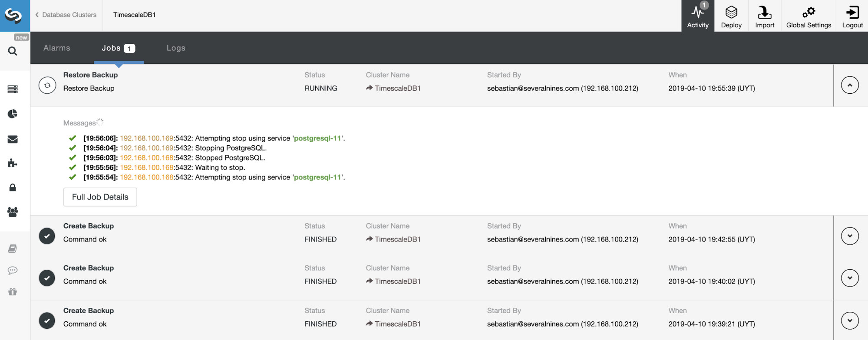This screenshot has width=868, height=340.
Task: Click running spinner icon of Restore Backup
Action: coord(47,85)
